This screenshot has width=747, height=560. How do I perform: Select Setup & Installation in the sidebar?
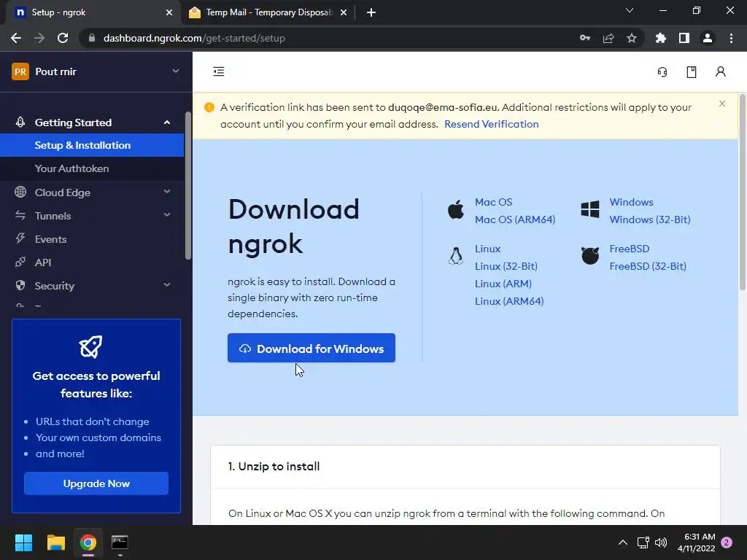[92, 145]
